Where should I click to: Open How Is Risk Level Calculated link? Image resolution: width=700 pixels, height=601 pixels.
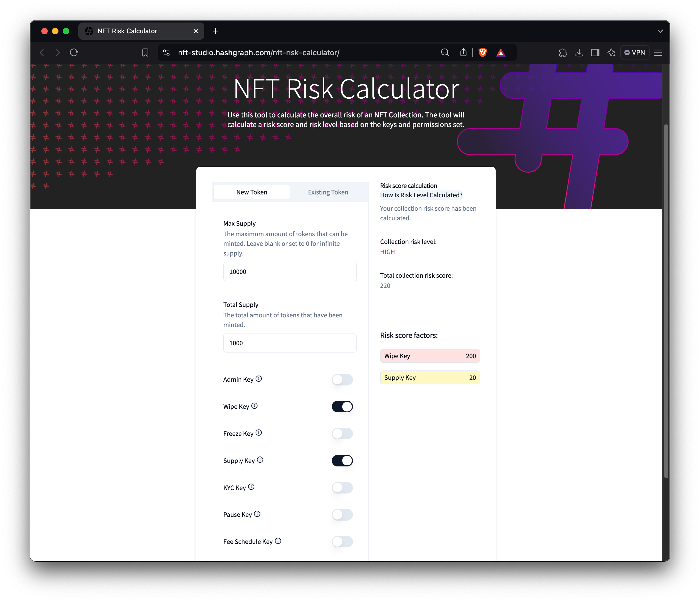(421, 195)
